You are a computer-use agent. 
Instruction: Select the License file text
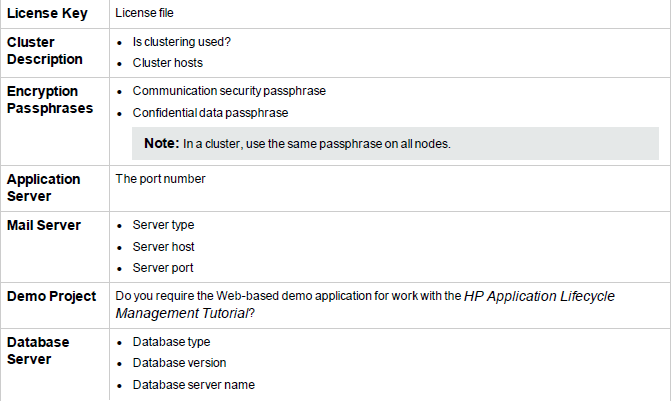pyautogui.click(x=144, y=13)
